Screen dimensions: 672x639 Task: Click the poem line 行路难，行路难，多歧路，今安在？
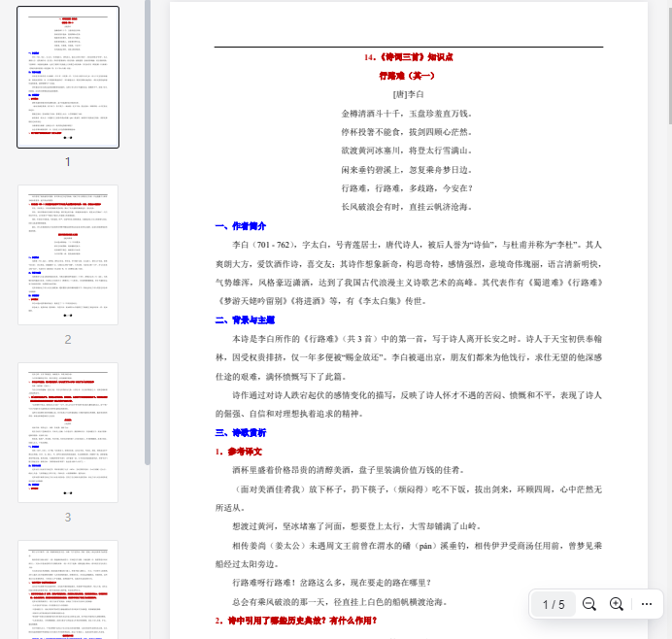pyautogui.click(x=408, y=187)
